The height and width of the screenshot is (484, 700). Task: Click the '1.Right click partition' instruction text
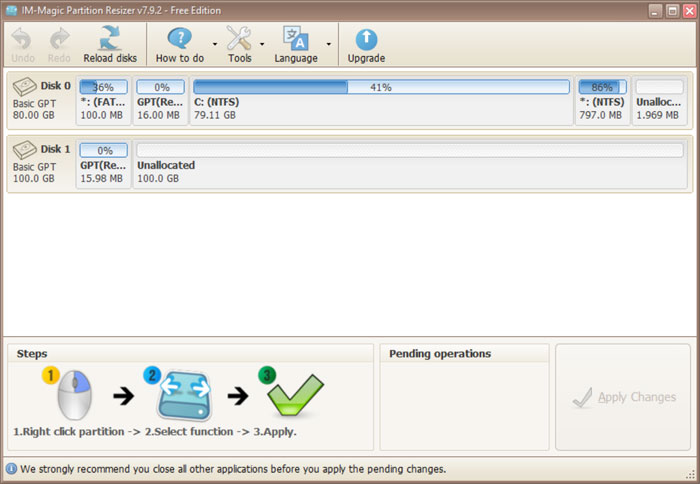pos(69,432)
